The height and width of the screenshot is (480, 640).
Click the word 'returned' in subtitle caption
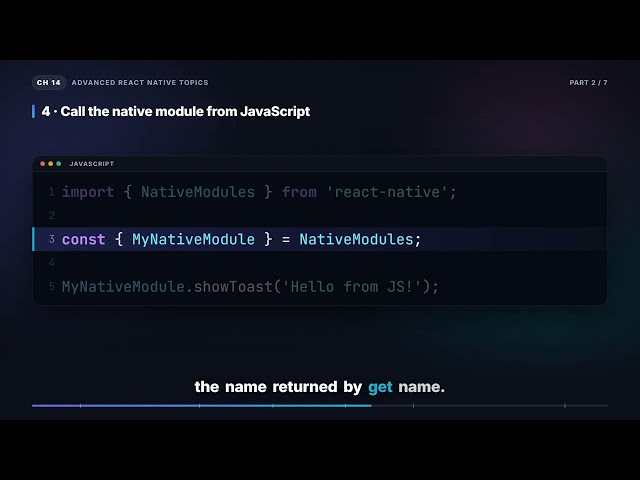point(305,387)
